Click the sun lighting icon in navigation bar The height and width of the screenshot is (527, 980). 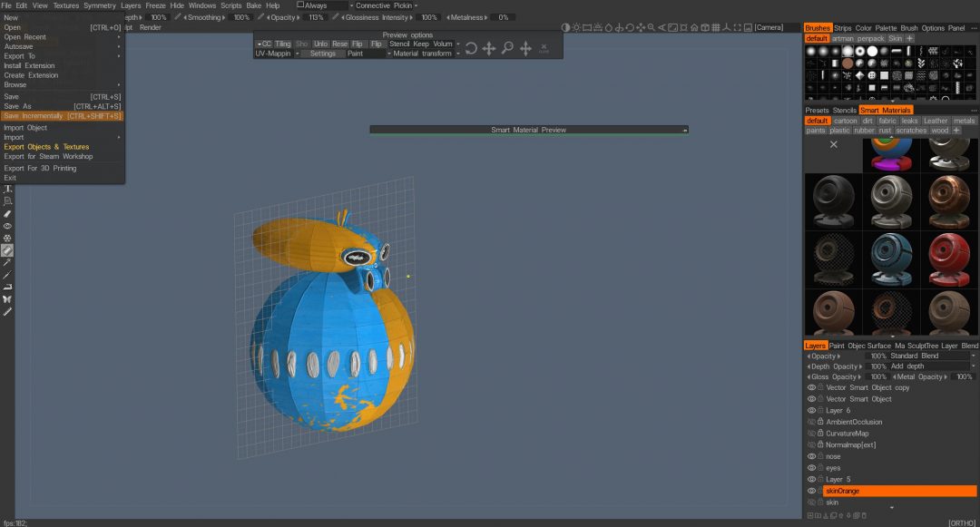click(x=577, y=27)
